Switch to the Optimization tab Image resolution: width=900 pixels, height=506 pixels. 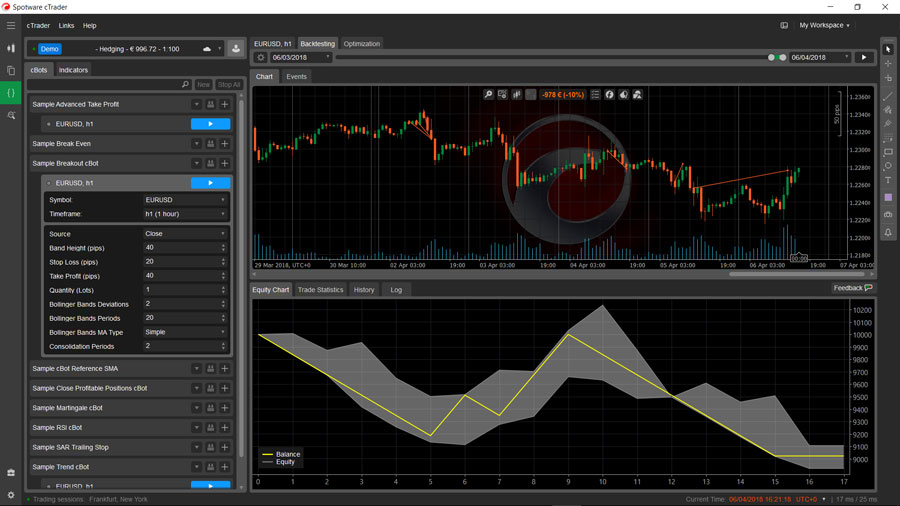coord(362,44)
